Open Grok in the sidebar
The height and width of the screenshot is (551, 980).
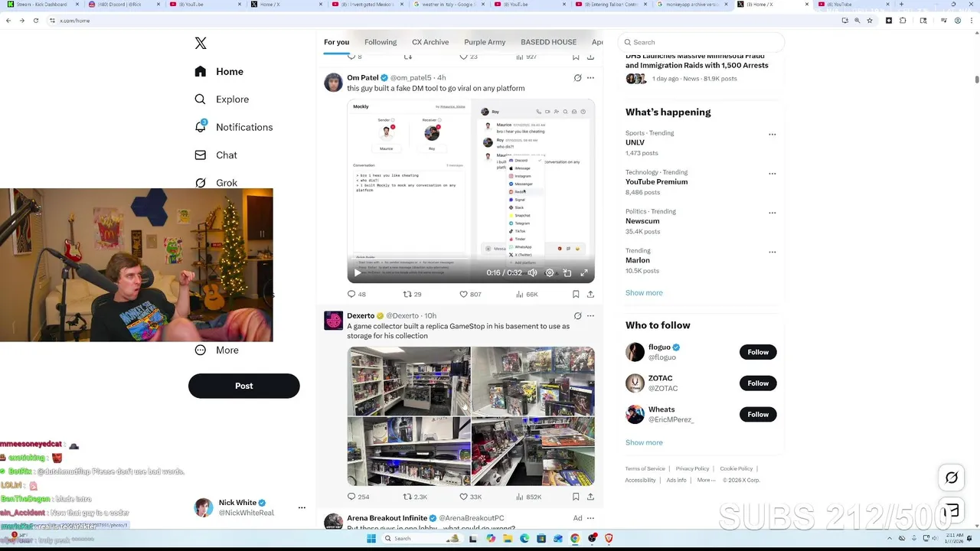(x=216, y=183)
